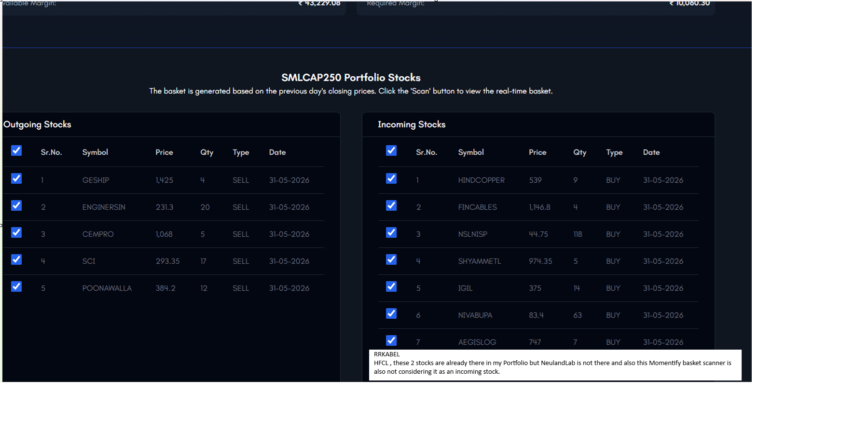The width and height of the screenshot is (868, 448).
Task: Uncheck the IGIL row checkbox
Action: pyautogui.click(x=391, y=286)
